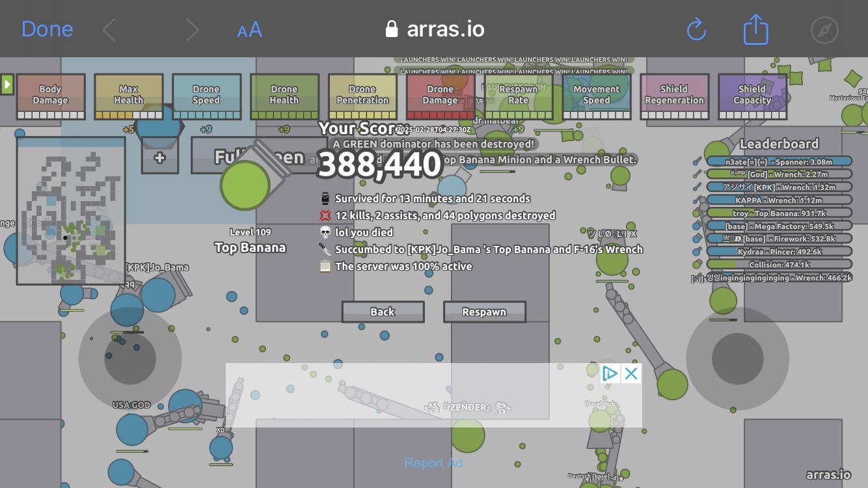
Task: Upgrade the Movement Speed stat
Action: (597, 97)
